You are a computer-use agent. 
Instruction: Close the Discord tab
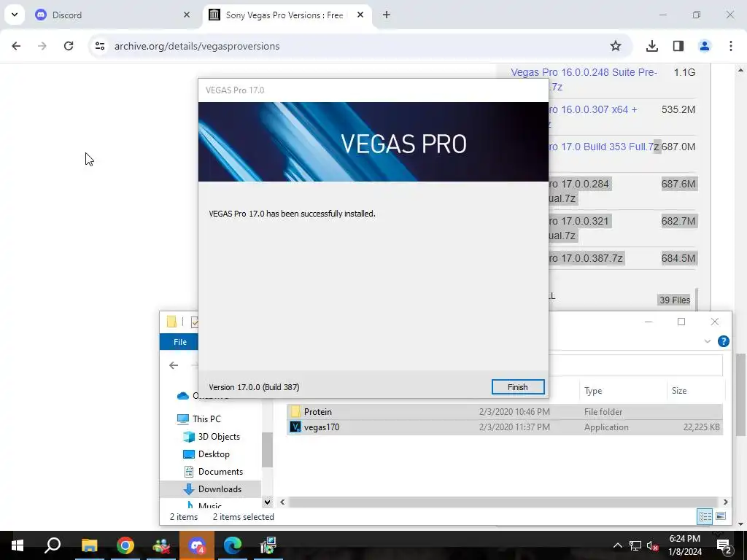(x=187, y=15)
